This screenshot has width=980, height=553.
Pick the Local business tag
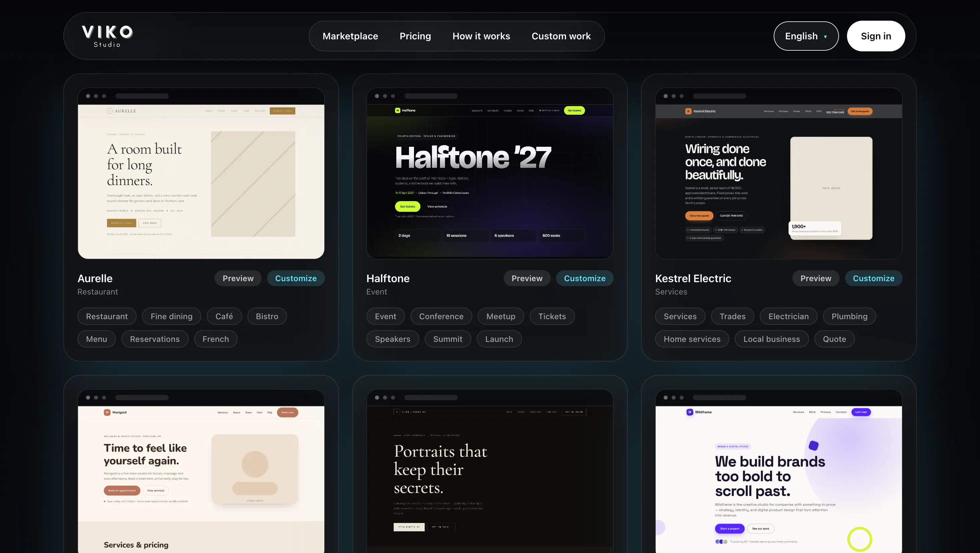(771, 339)
